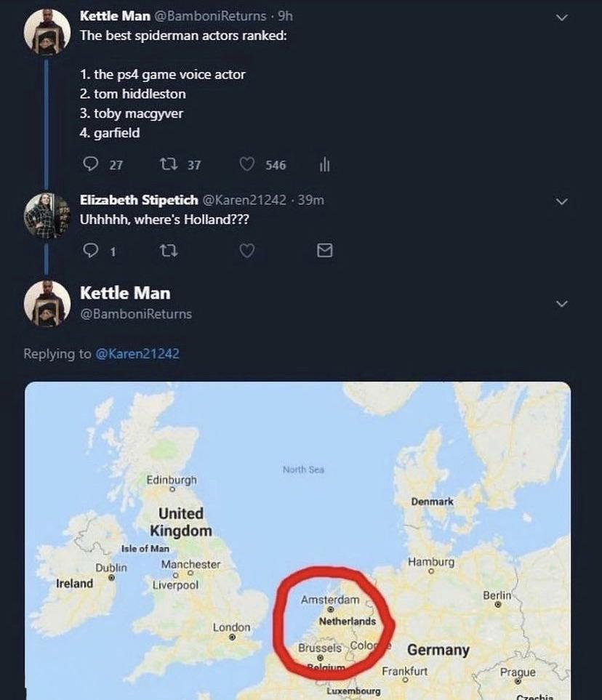Open the @BamboniReturns handle under the reply
This screenshot has height=700, width=602.
pos(136,314)
